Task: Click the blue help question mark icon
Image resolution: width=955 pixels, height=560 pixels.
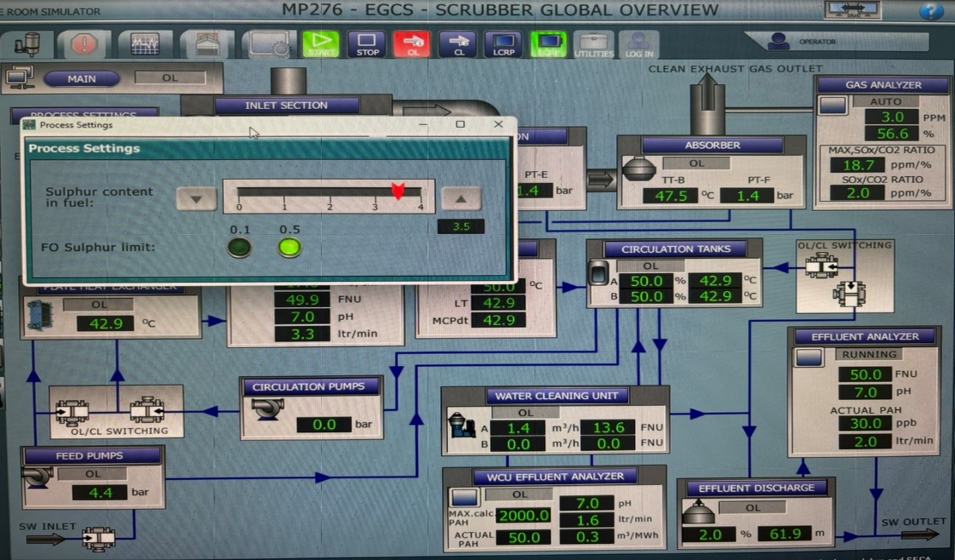Action: click(x=931, y=11)
